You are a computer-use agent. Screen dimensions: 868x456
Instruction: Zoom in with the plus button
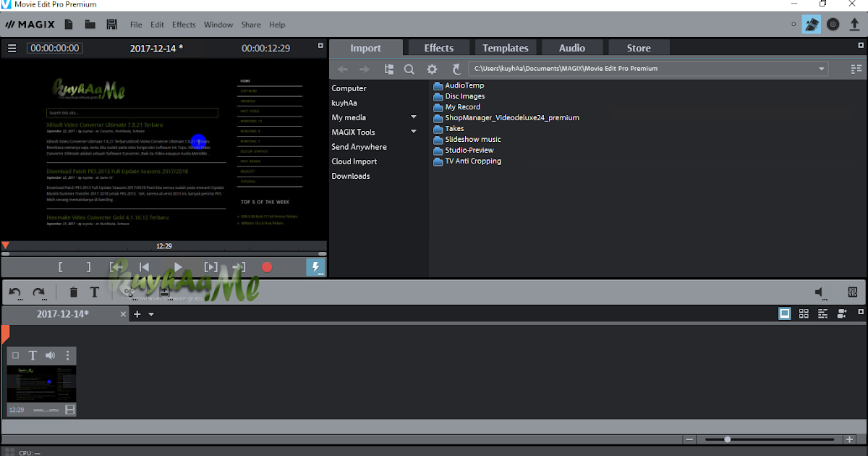[x=850, y=439]
